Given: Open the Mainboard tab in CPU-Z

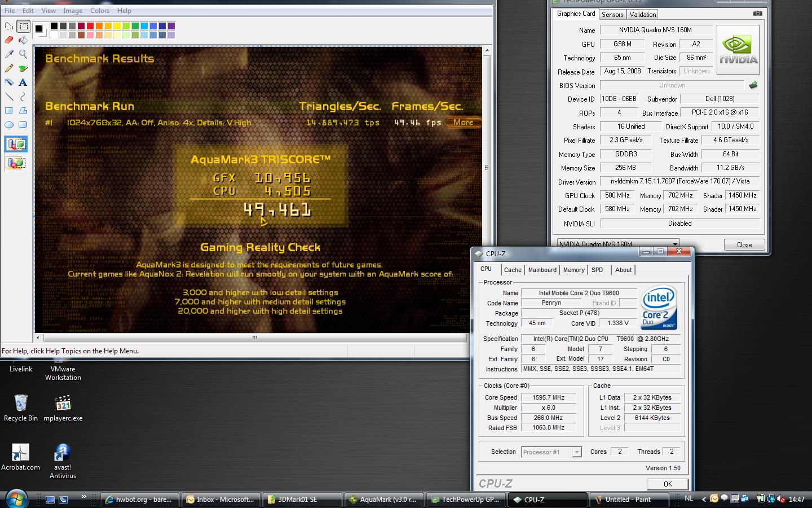Looking at the screenshot, I should coord(542,270).
